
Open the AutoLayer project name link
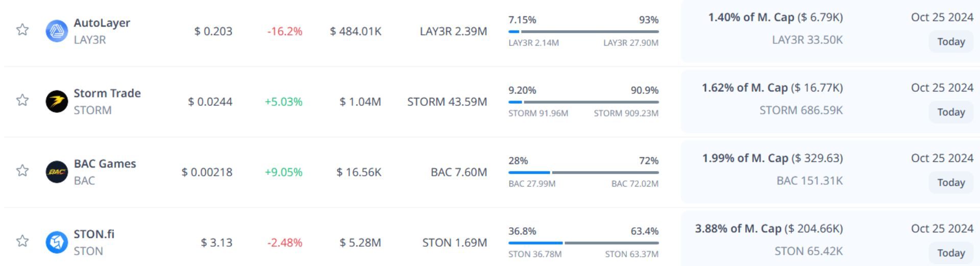tap(102, 23)
